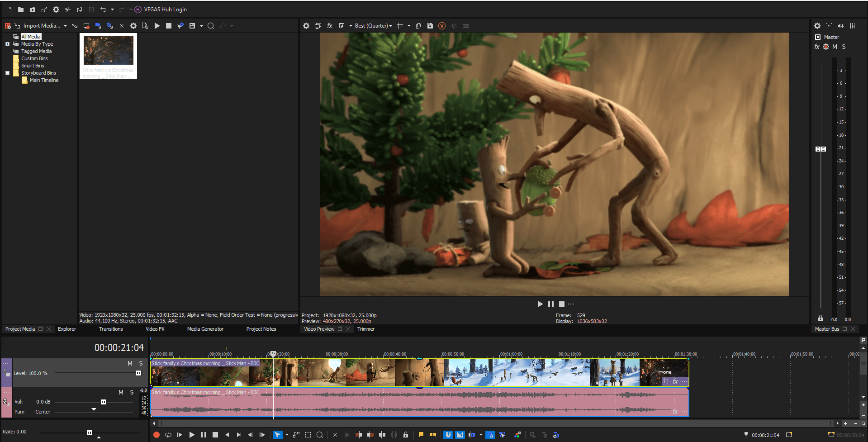Save preview snapshot to file

click(x=430, y=26)
